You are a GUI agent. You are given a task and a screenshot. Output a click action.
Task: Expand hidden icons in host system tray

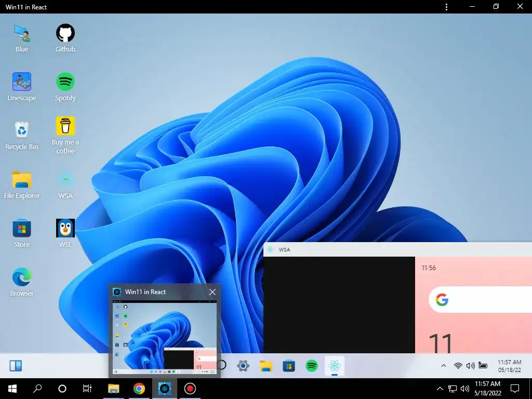pyautogui.click(x=440, y=389)
